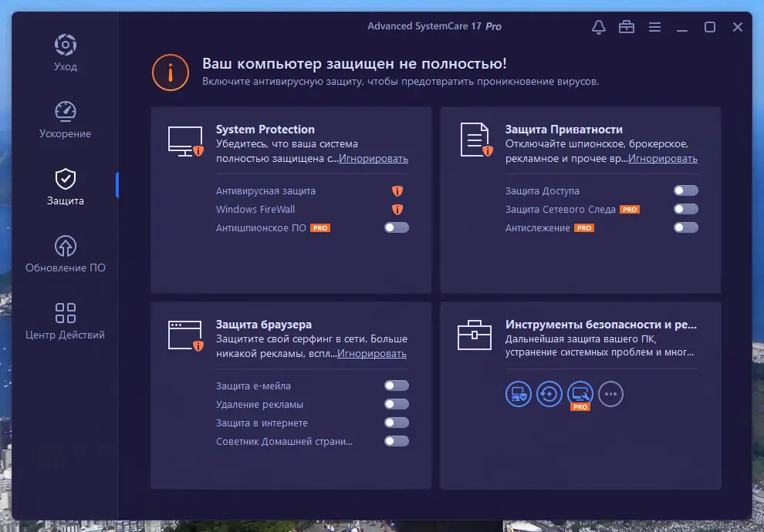Image resolution: width=764 pixels, height=532 pixels.
Task: Open the Ускорение speedometer icon
Action: (x=66, y=112)
